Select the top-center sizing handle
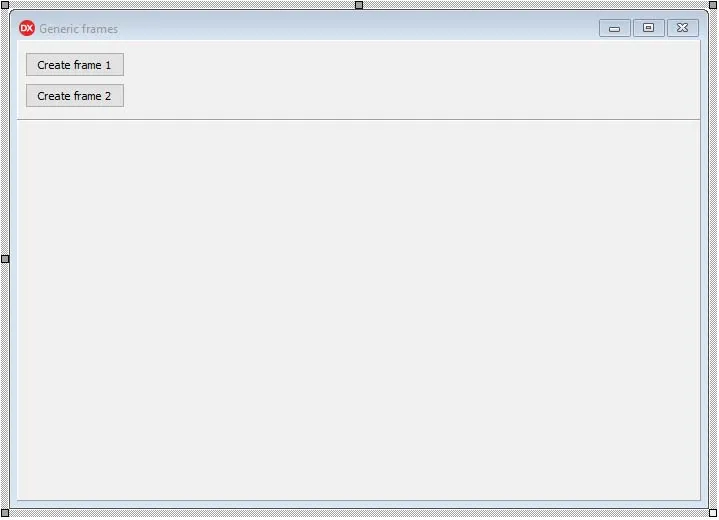 (359, 5)
